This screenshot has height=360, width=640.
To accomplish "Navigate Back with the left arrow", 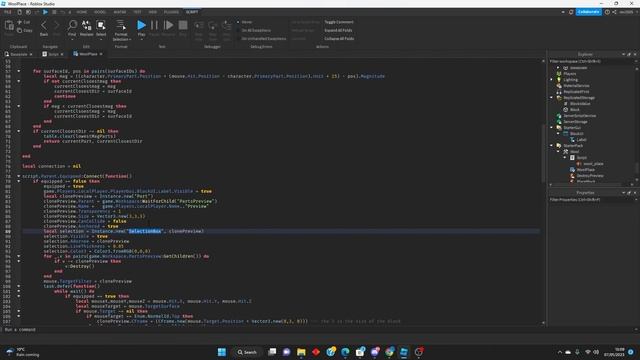I will click(44, 26).
